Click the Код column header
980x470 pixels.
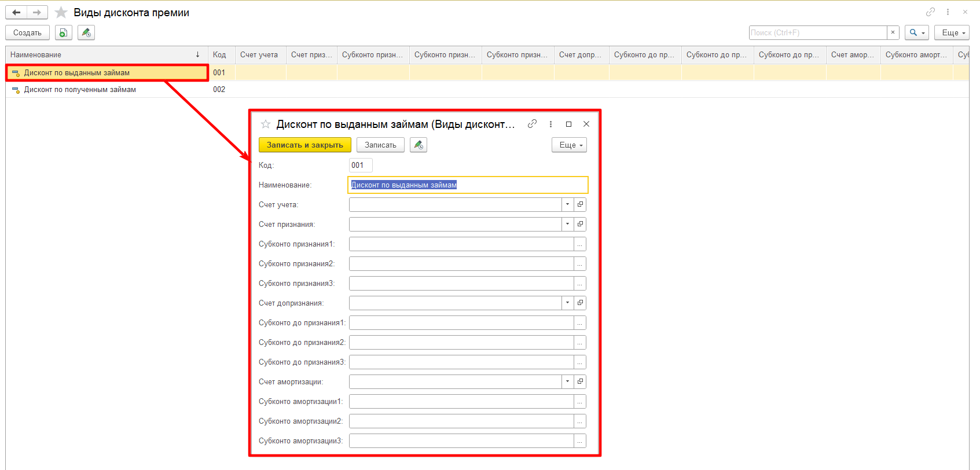pos(222,54)
